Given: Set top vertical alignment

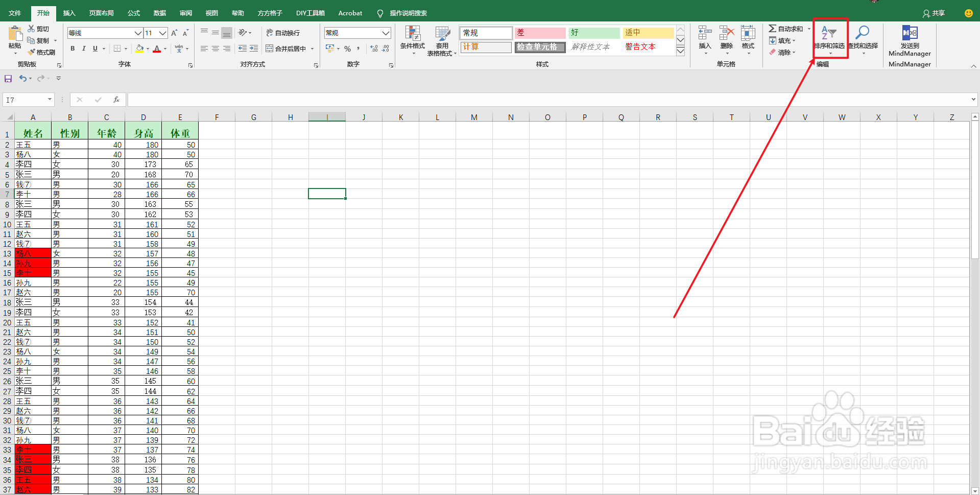Looking at the screenshot, I should (204, 33).
